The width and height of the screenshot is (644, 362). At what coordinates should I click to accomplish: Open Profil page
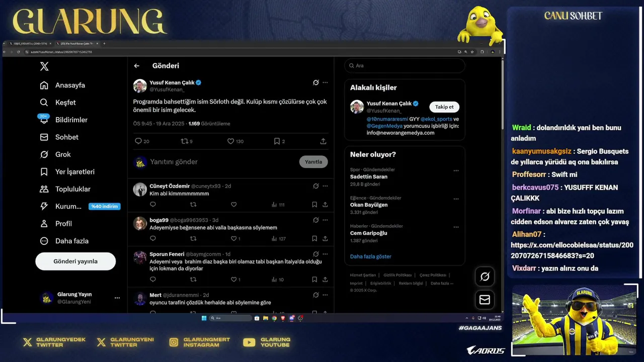pos(56,224)
